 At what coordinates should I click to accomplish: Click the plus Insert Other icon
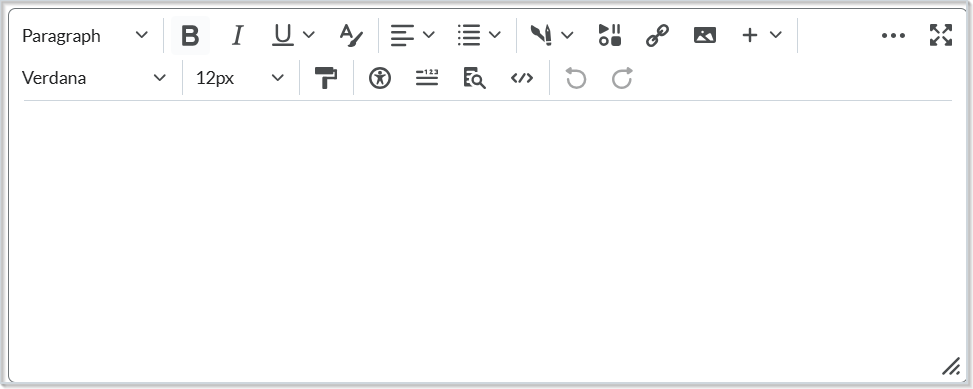(750, 35)
